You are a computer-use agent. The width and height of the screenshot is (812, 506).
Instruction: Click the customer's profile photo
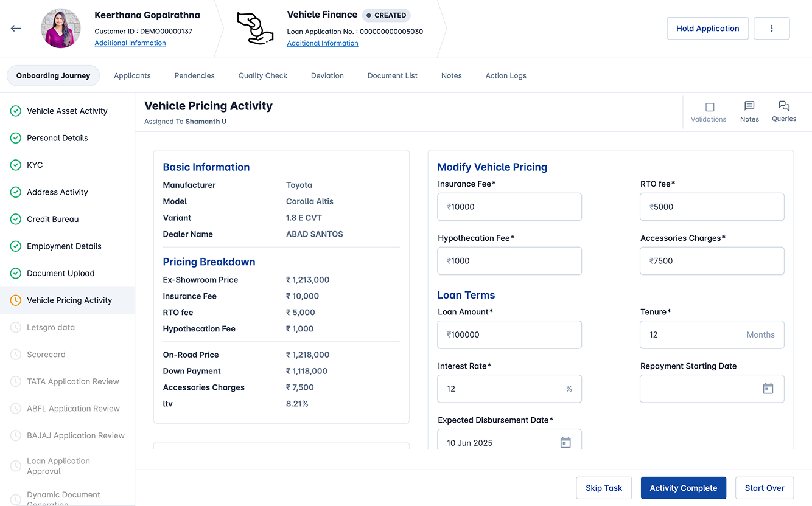[60, 28]
